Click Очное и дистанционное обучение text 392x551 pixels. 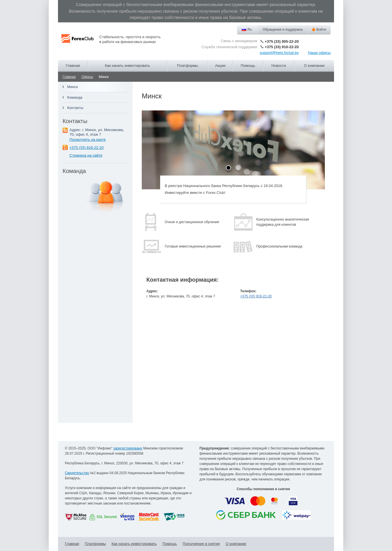[192, 222]
